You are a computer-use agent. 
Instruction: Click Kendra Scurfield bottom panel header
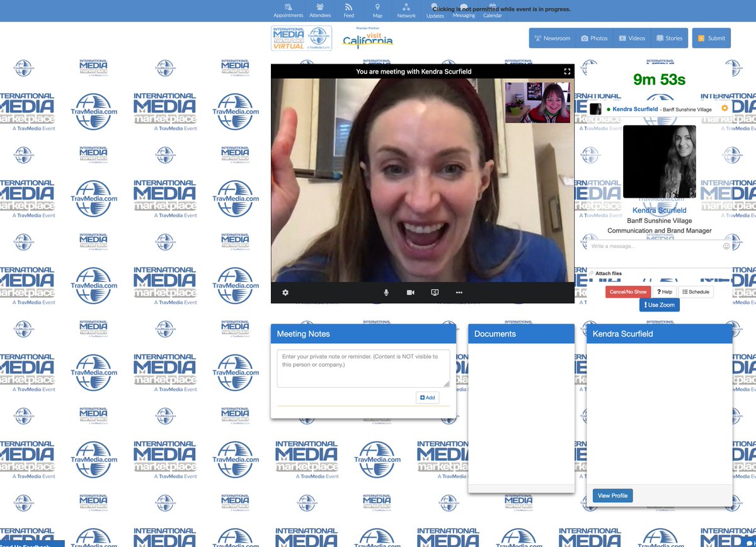[660, 334]
